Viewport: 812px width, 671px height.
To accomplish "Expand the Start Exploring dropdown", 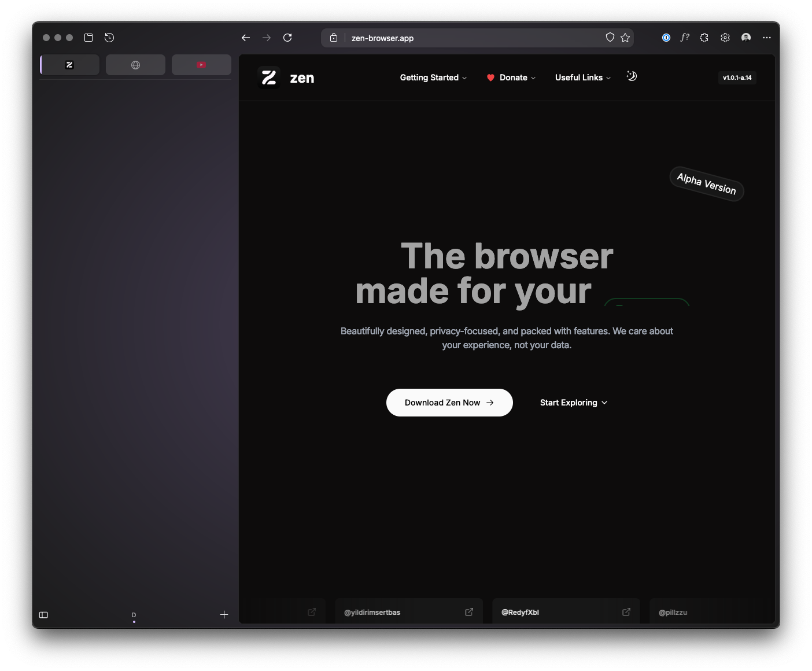I will pos(574,403).
